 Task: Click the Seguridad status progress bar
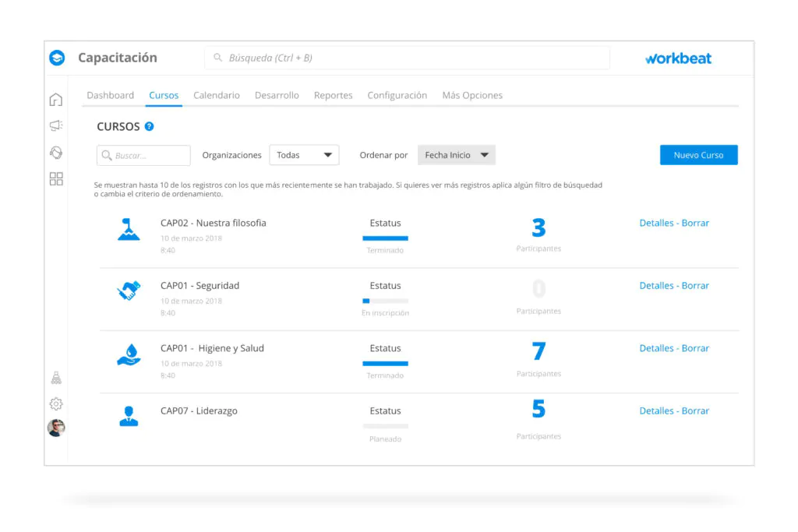385,301
